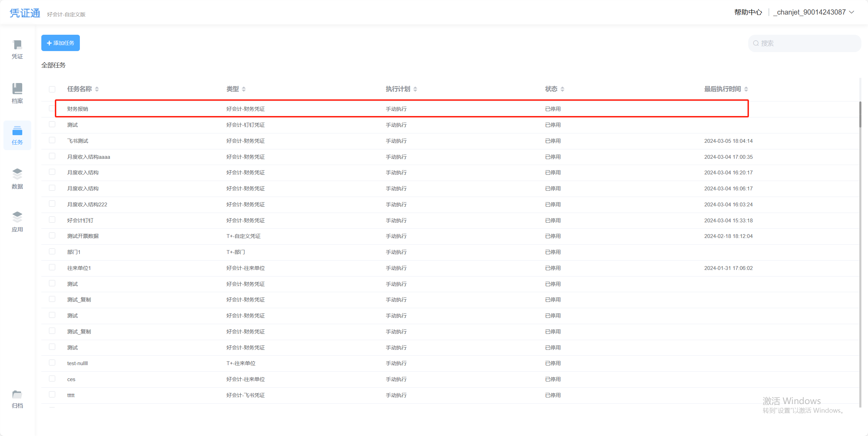Open the test-nullll task
The width and height of the screenshot is (868, 436).
[77, 363]
